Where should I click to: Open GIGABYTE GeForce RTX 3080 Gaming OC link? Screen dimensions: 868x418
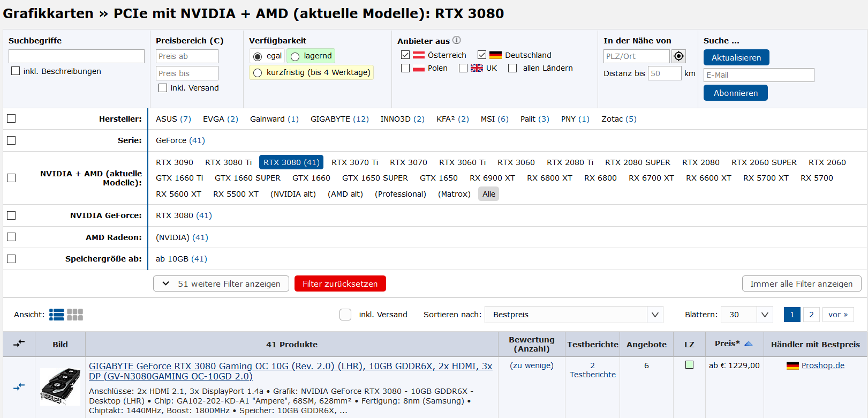(x=291, y=371)
